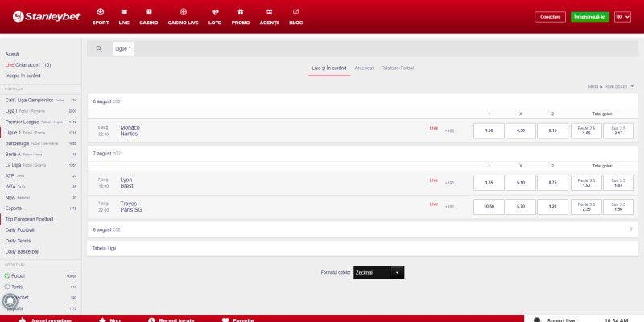This screenshot has height=322, width=644.
Task: Open the Sport section icon
Action: point(101,12)
